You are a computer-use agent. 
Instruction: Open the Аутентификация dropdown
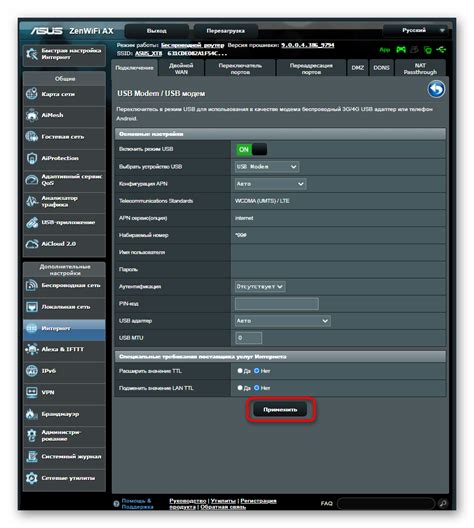[260, 287]
